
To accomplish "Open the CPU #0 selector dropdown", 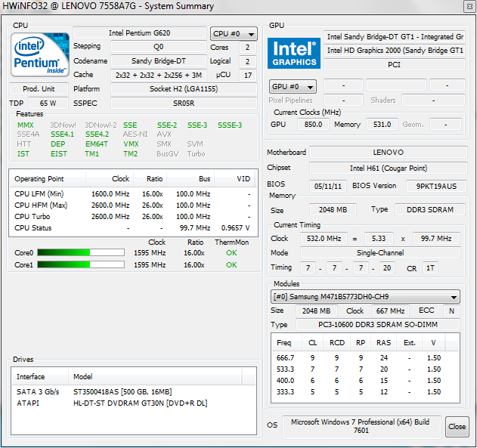I will click(234, 34).
